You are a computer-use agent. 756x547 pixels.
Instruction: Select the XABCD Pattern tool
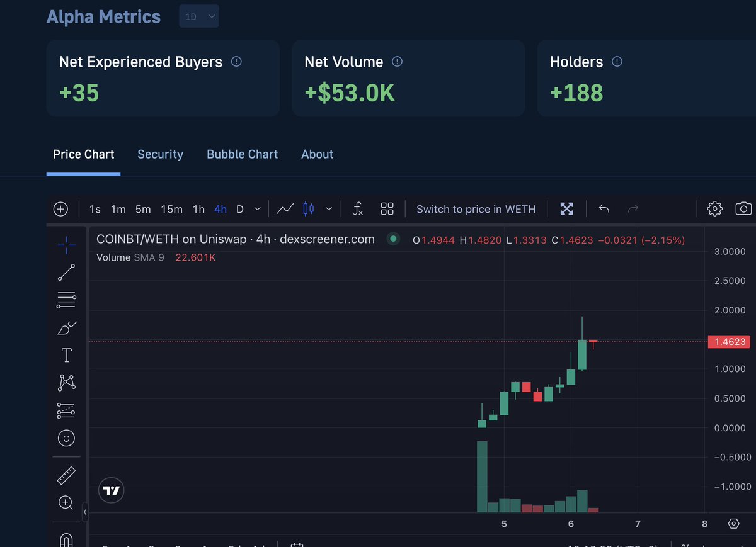pyautogui.click(x=66, y=383)
